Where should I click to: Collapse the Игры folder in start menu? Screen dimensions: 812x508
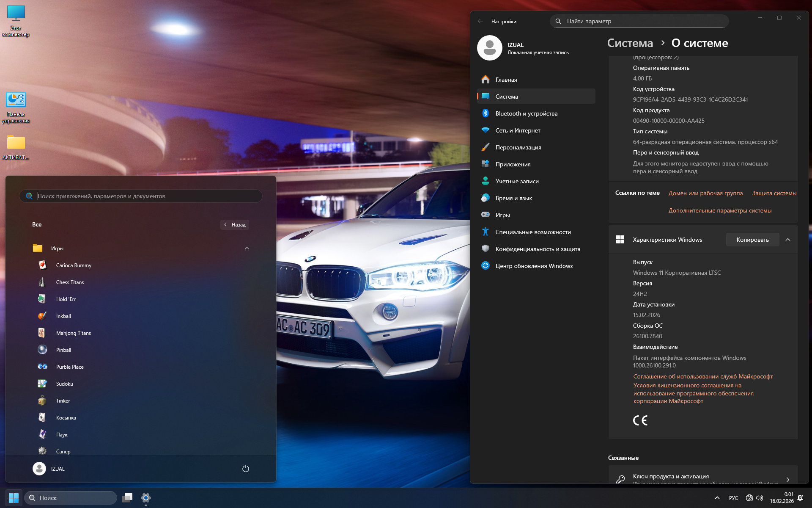(x=247, y=248)
